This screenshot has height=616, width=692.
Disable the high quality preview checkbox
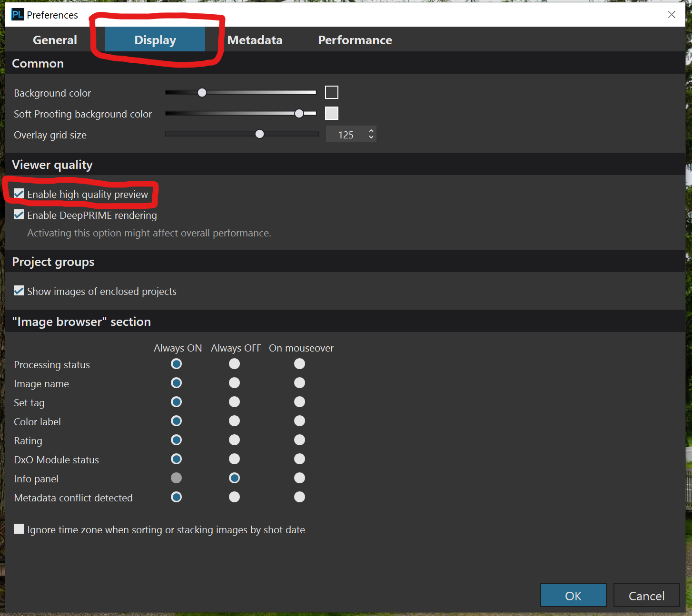pos(19,194)
